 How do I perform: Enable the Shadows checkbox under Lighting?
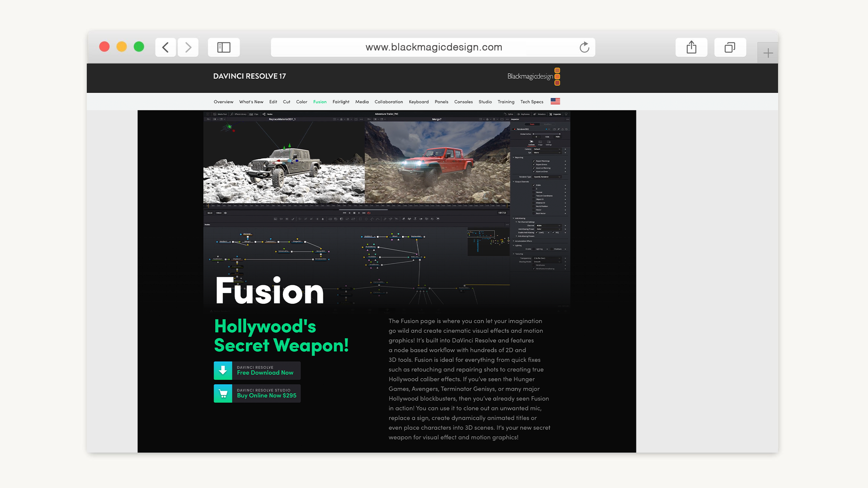coord(552,249)
